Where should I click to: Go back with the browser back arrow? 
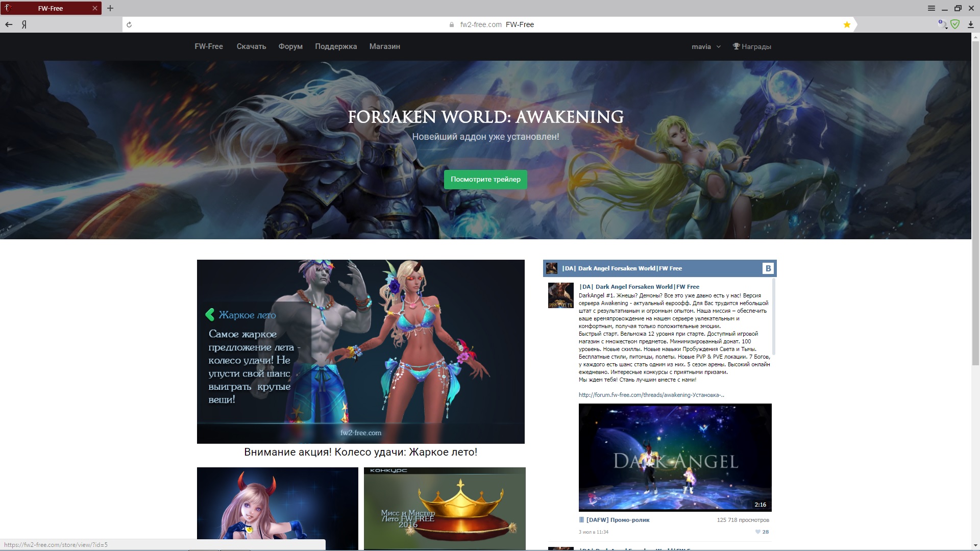click(x=9, y=24)
